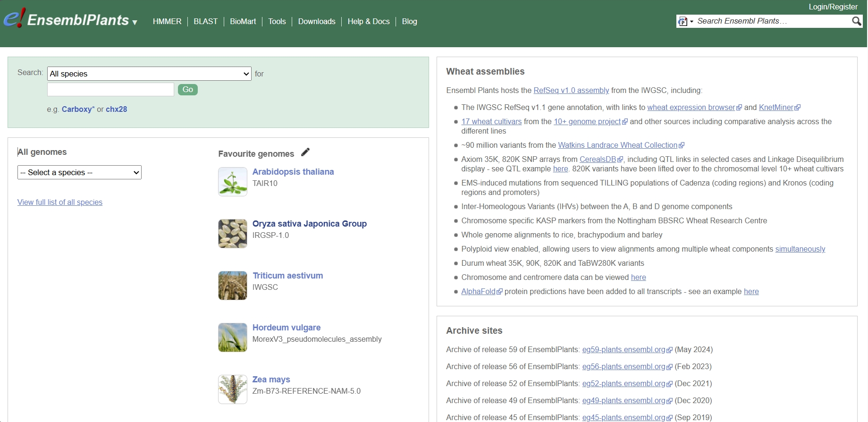The width and height of the screenshot is (868, 422).
Task: Click the Hordeum vulgare barley thumbnail
Action: 233,338
